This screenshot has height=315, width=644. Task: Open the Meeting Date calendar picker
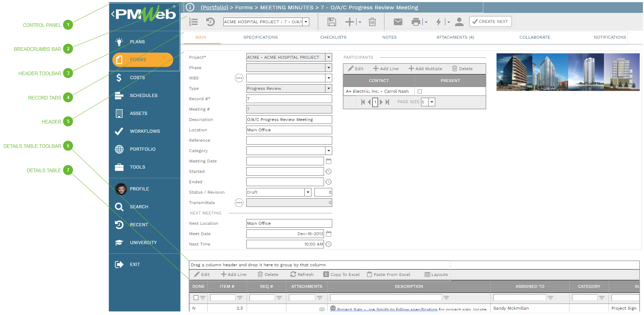coord(329,161)
